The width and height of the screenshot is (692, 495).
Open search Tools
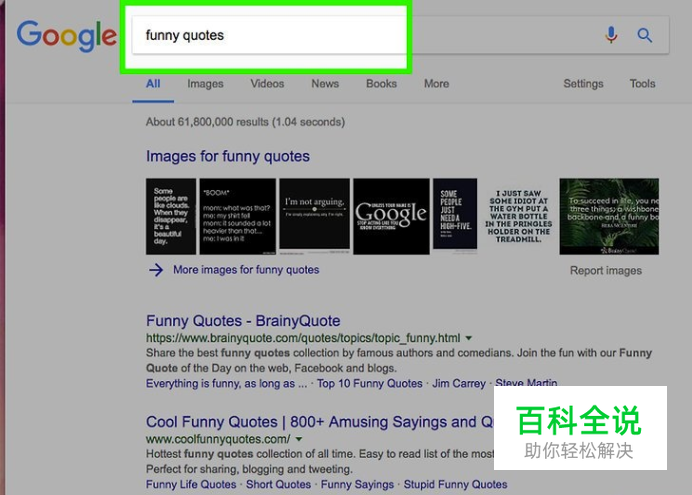642,83
